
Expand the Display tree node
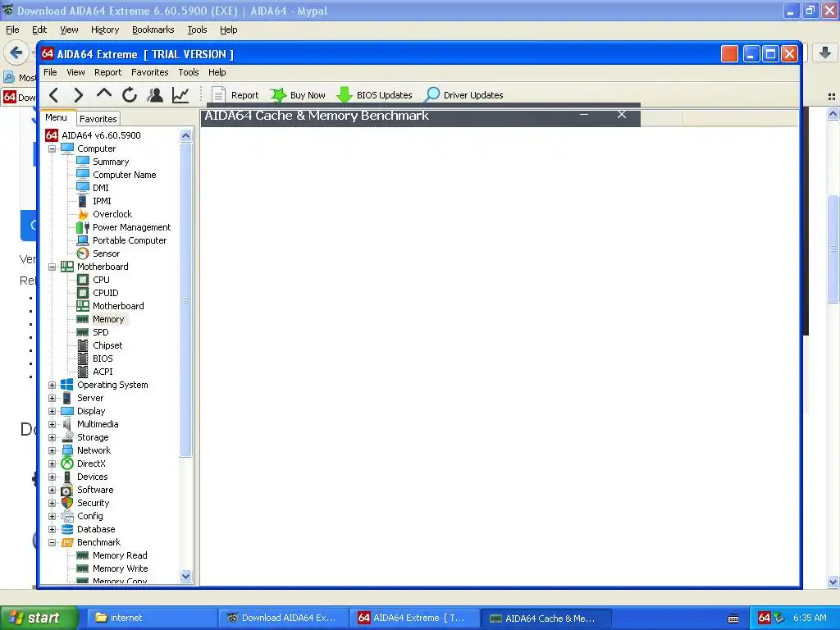click(x=52, y=412)
